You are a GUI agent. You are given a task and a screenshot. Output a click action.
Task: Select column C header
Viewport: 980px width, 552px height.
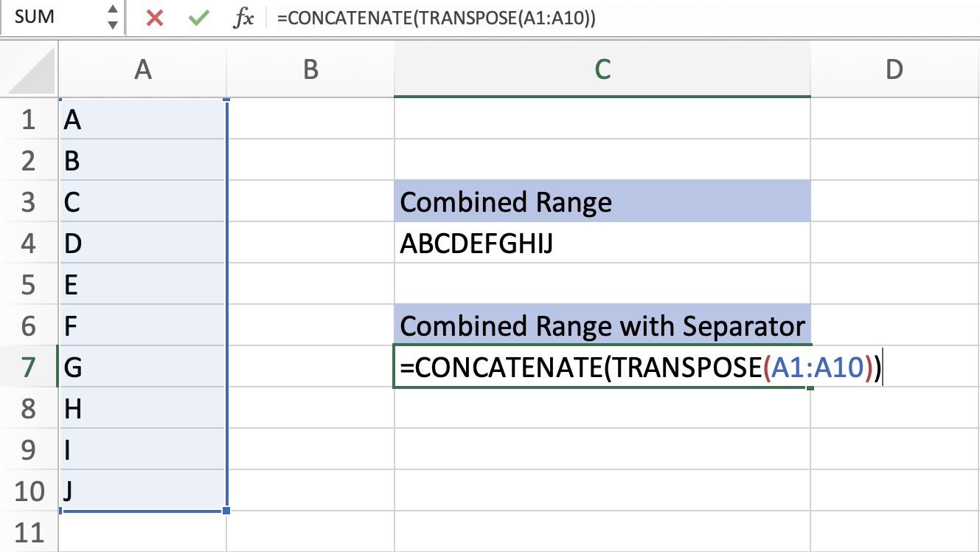click(602, 70)
